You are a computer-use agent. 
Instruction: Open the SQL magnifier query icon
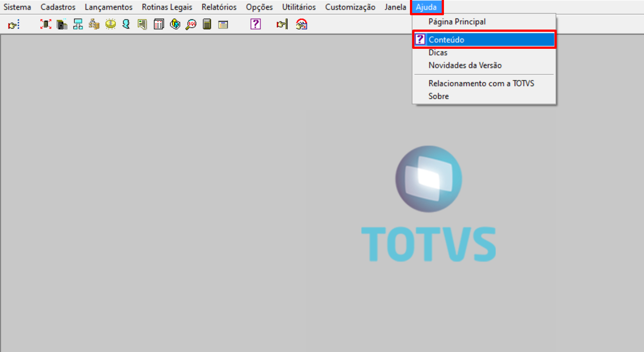[191, 24]
